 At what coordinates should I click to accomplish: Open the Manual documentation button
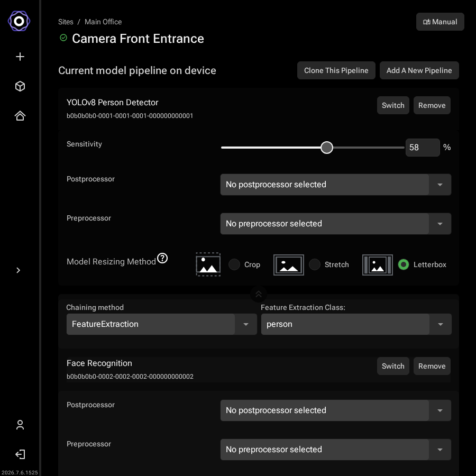point(440,22)
